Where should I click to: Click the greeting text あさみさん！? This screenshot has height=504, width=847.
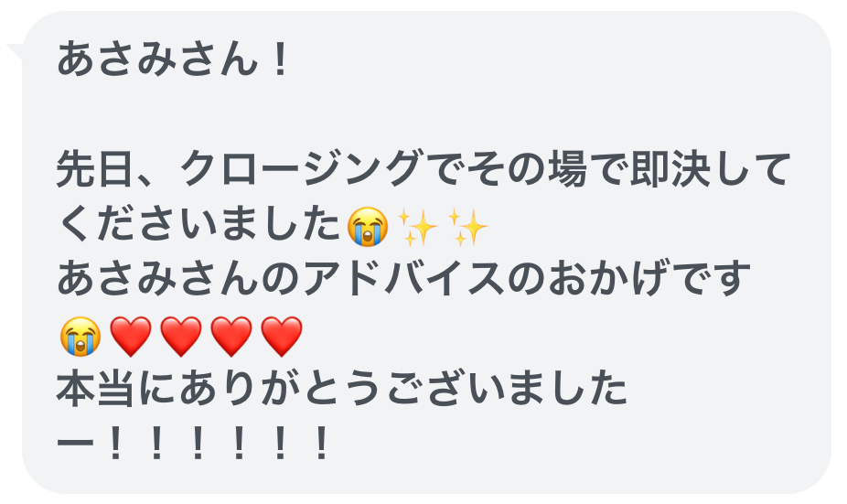(174, 59)
